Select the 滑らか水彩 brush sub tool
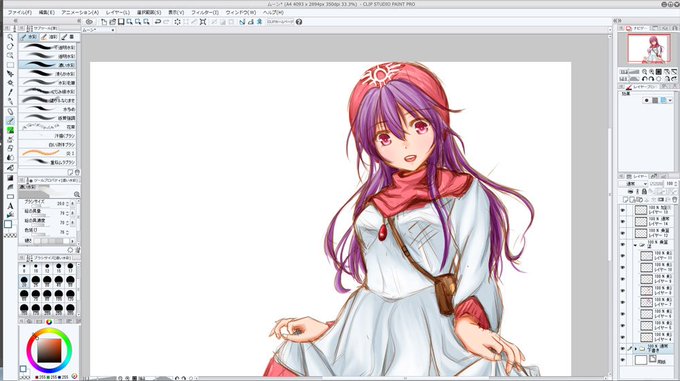This screenshot has height=381, width=680. (x=48, y=74)
